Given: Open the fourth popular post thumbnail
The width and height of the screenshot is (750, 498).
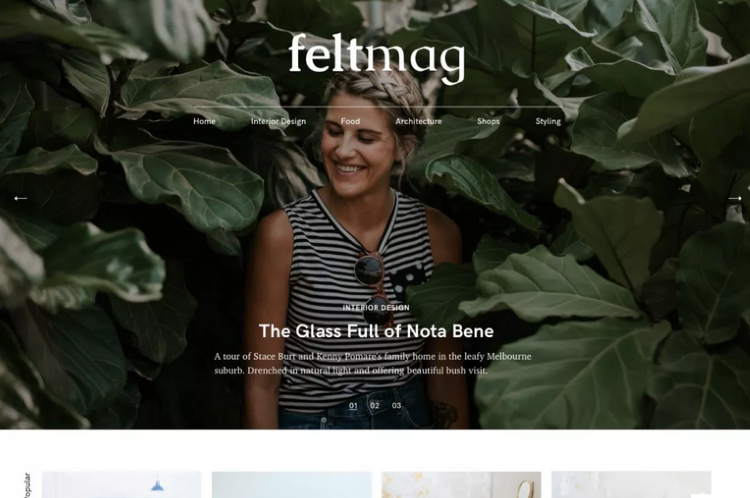Looking at the screenshot, I should click(631, 485).
